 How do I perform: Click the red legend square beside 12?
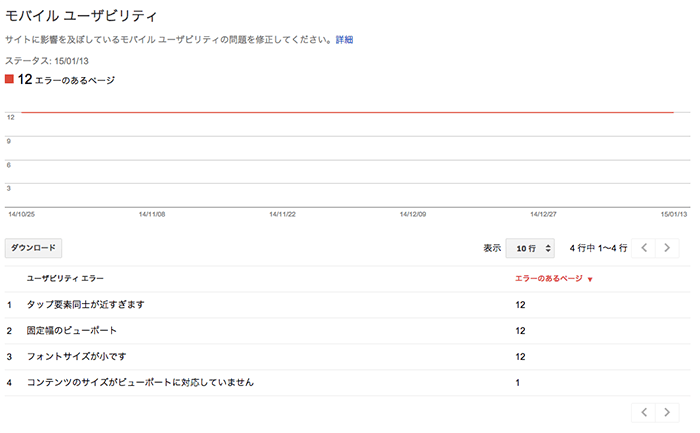(x=10, y=79)
